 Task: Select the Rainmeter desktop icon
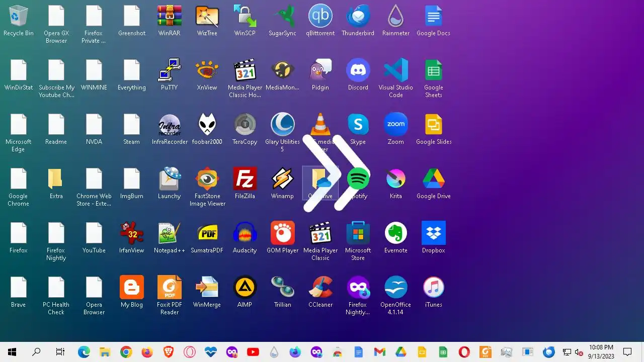[x=396, y=21]
